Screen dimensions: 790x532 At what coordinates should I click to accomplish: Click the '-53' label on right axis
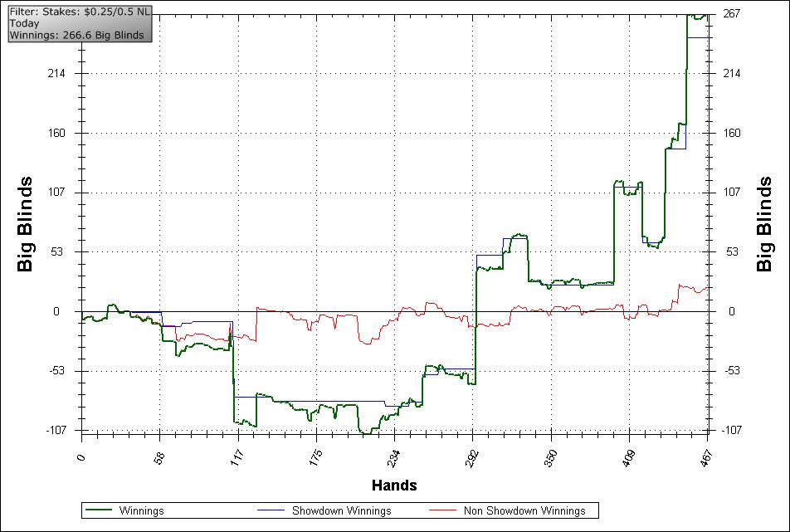[x=732, y=371]
